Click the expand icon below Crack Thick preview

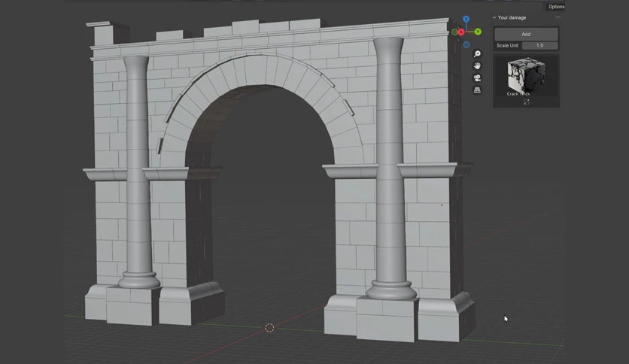(527, 102)
